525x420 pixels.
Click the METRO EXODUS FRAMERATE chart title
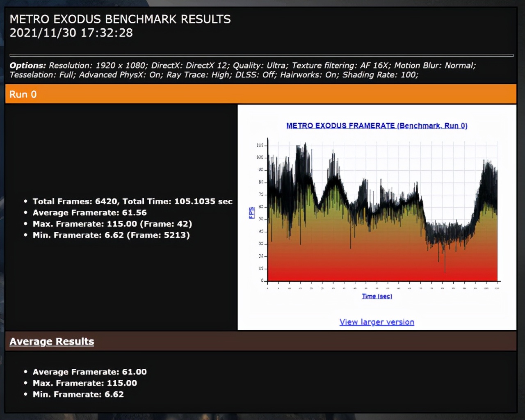point(377,126)
